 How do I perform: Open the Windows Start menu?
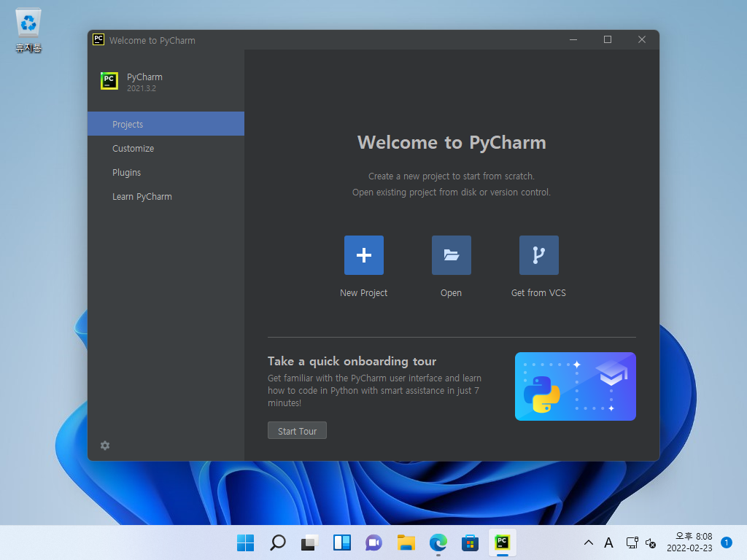coord(246,542)
